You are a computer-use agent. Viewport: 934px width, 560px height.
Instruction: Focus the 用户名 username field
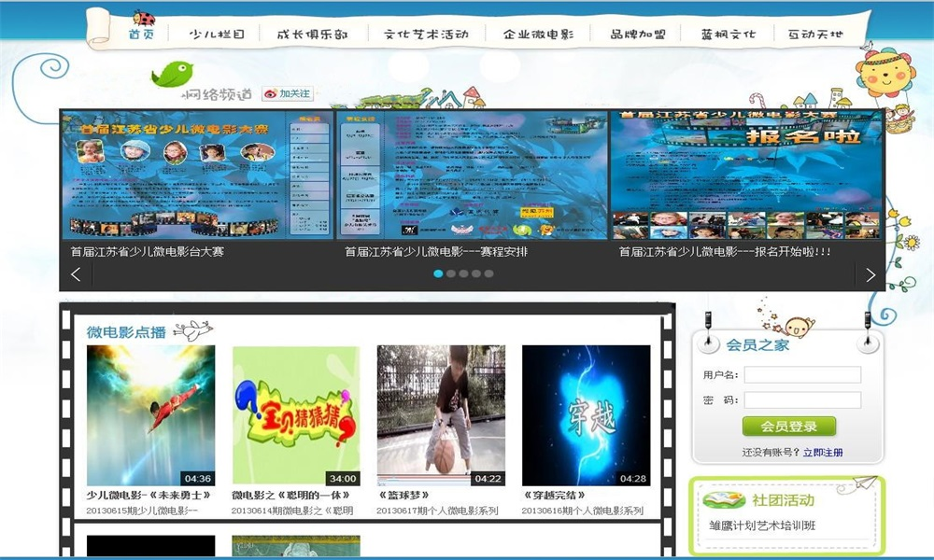[802, 375]
